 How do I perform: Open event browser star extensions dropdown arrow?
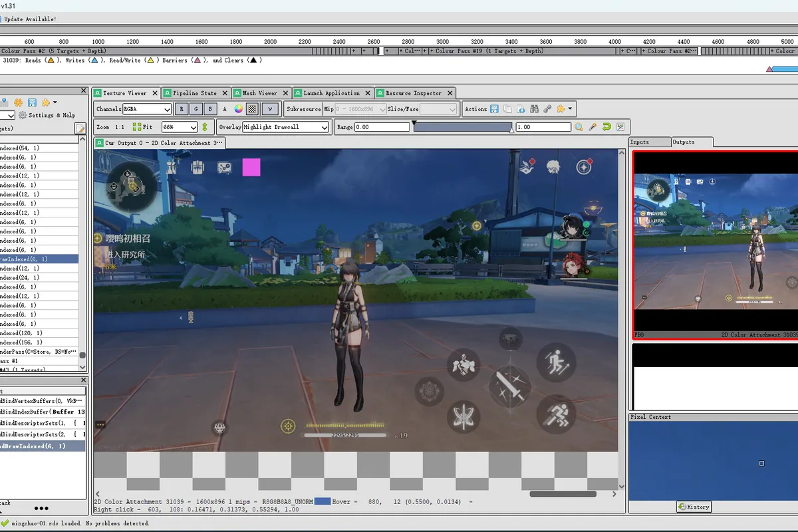[x=55, y=102]
